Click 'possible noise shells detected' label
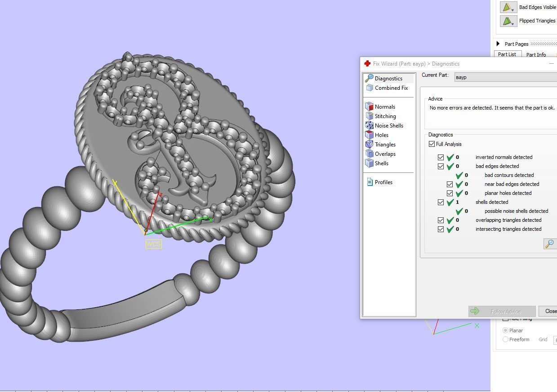The height and width of the screenshot is (392, 557). [516, 211]
